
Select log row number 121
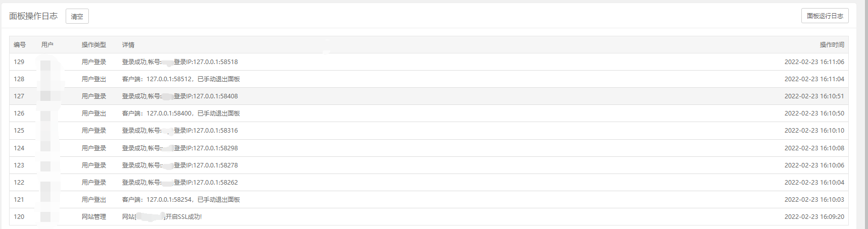tap(429, 199)
